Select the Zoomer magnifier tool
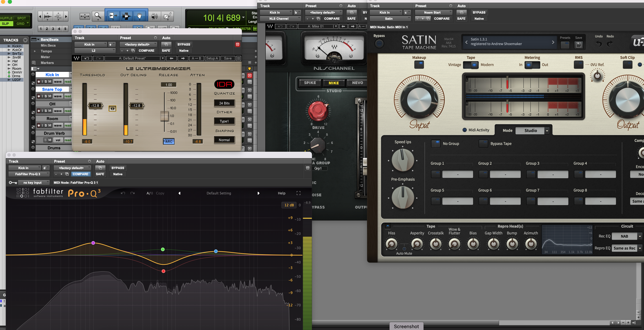 point(98,16)
